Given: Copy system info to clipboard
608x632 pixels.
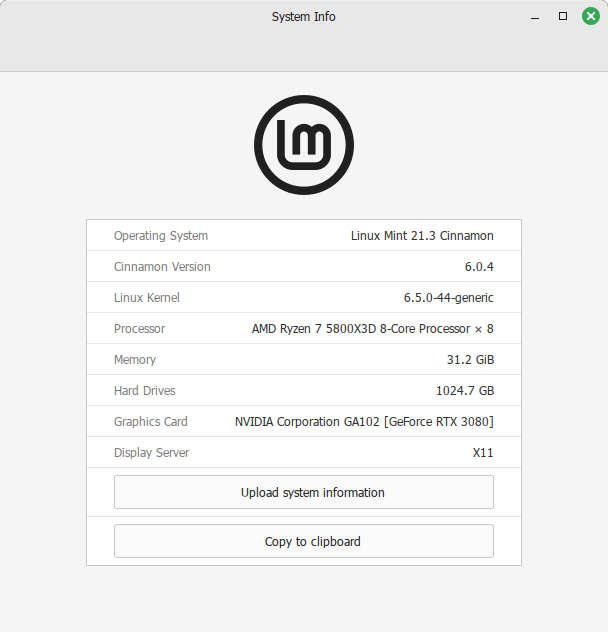Looking at the screenshot, I should [x=304, y=541].
